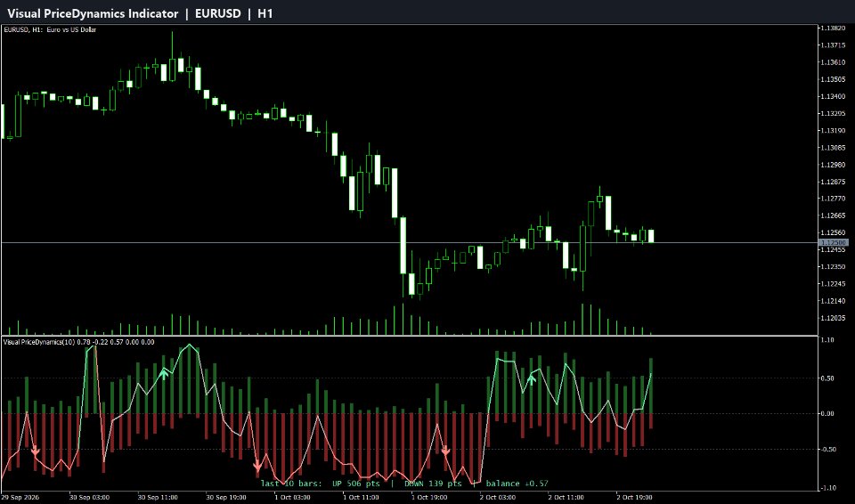Click price scale value 1.12455
Screen dimensions: 855x504
point(834,250)
